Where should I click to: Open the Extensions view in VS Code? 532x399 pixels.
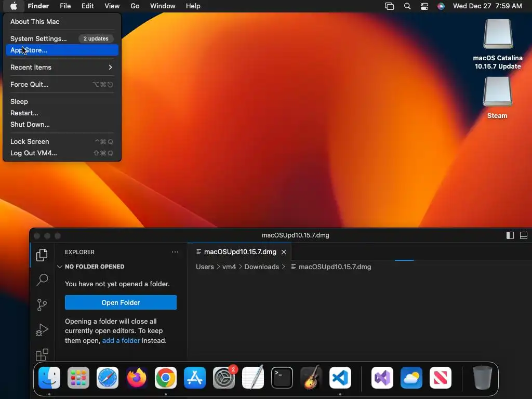(42, 354)
